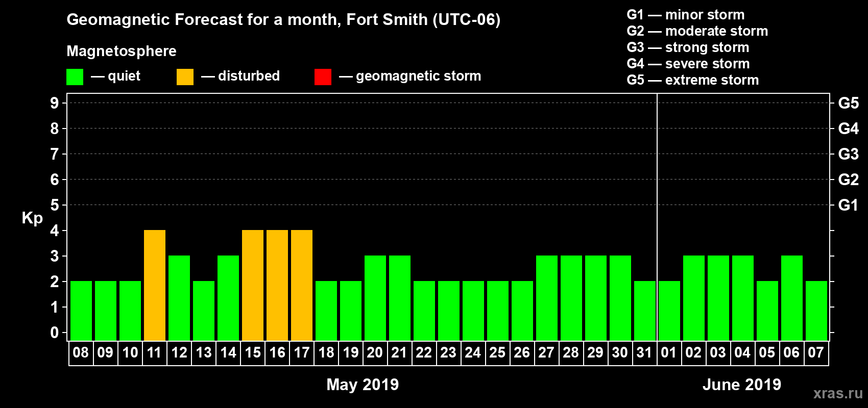Click the date label '29' on the axis

coord(595,352)
